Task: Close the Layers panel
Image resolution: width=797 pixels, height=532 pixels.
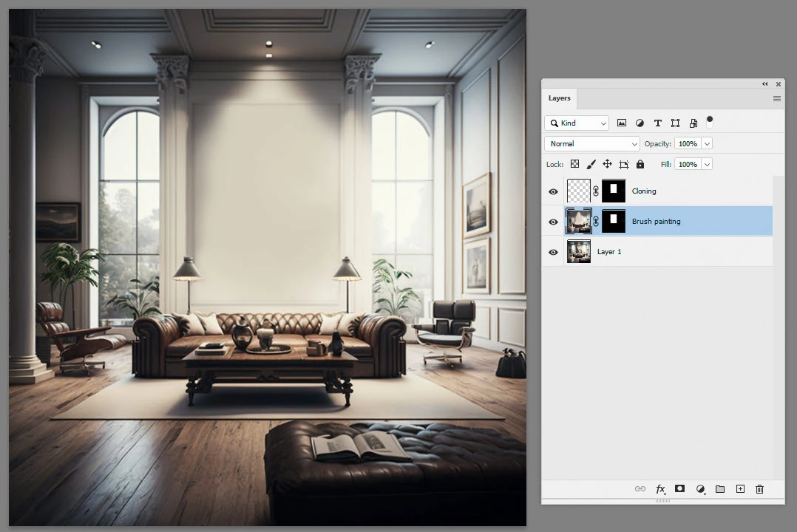Action: [x=779, y=83]
